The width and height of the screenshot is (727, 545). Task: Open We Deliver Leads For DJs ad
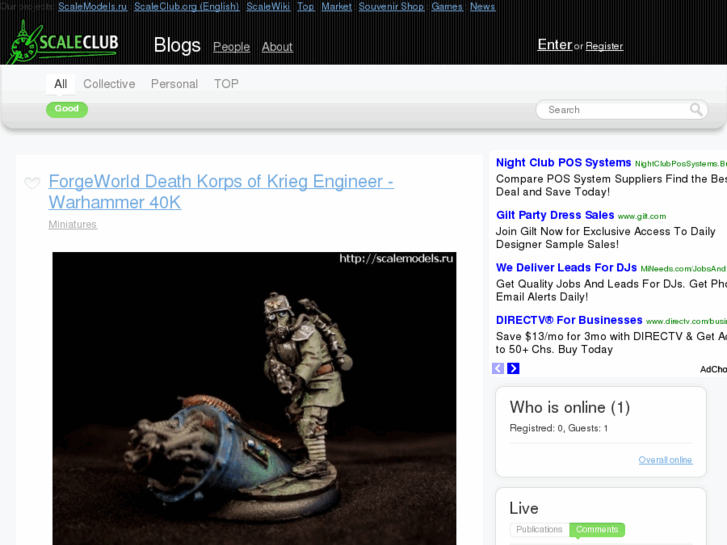click(566, 268)
